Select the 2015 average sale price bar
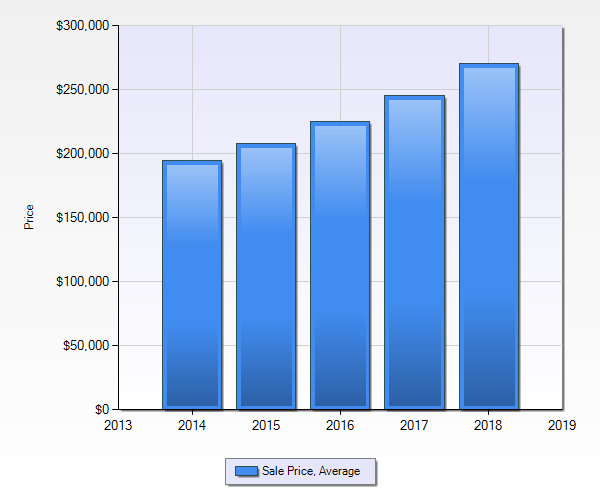The height and width of the screenshot is (500, 600). point(266,277)
